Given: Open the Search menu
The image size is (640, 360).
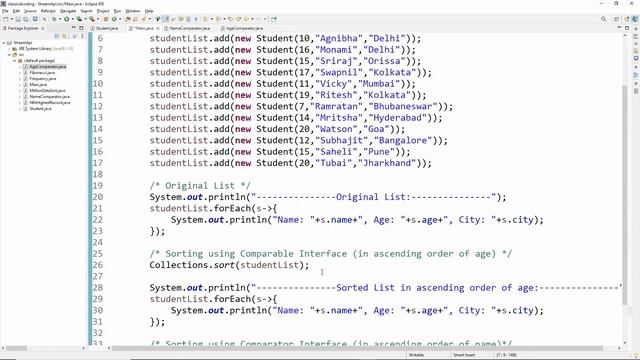Looking at the screenshot, I should tap(86, 11).
